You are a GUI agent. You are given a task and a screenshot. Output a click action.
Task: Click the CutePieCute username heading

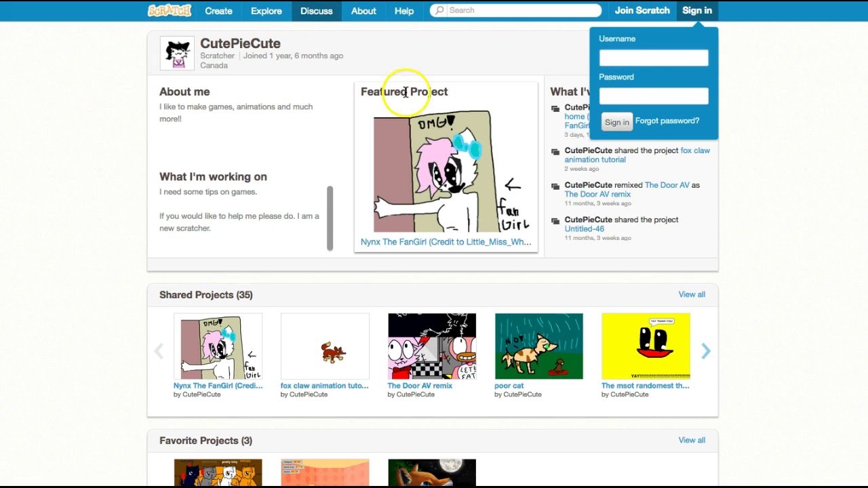pyautogui.click(x=240, y=43)
